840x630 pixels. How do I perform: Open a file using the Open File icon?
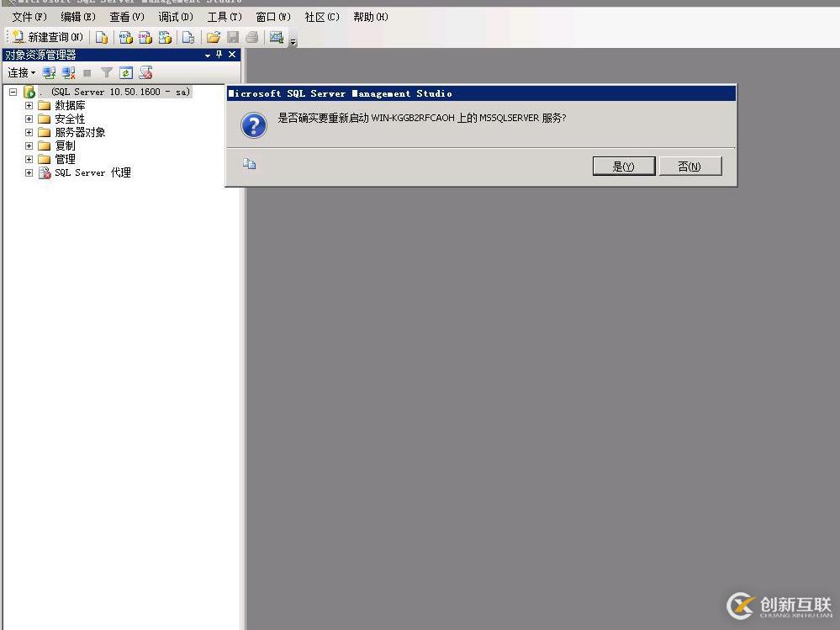coord(213,37)
